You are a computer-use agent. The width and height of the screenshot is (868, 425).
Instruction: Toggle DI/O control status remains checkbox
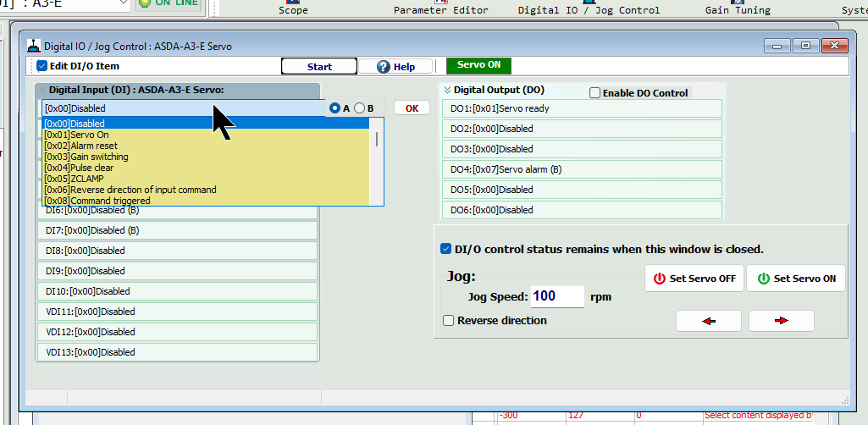pos(445,249)
